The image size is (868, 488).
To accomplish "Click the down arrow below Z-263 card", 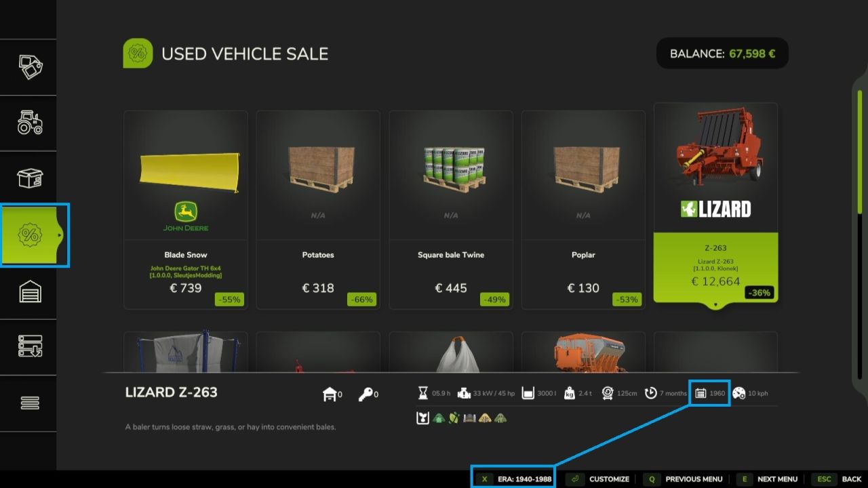I will 715,306.
